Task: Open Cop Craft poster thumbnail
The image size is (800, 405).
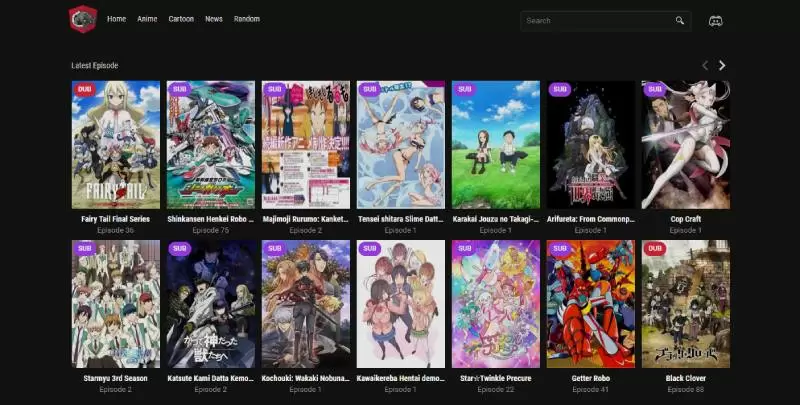Action: 686,145
